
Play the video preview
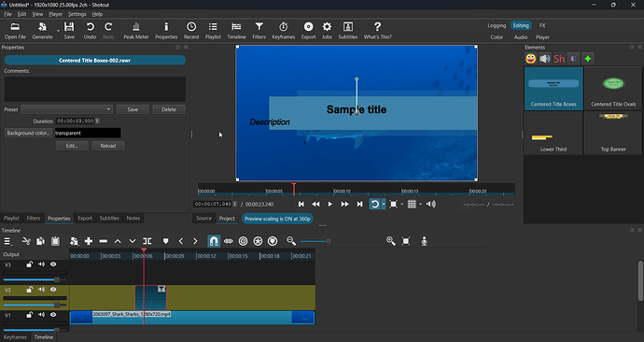pos(329,204)
